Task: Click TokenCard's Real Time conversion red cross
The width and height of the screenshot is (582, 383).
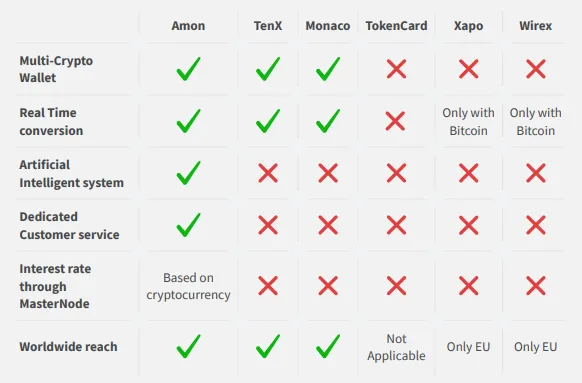Action: (x=395, y=121)
